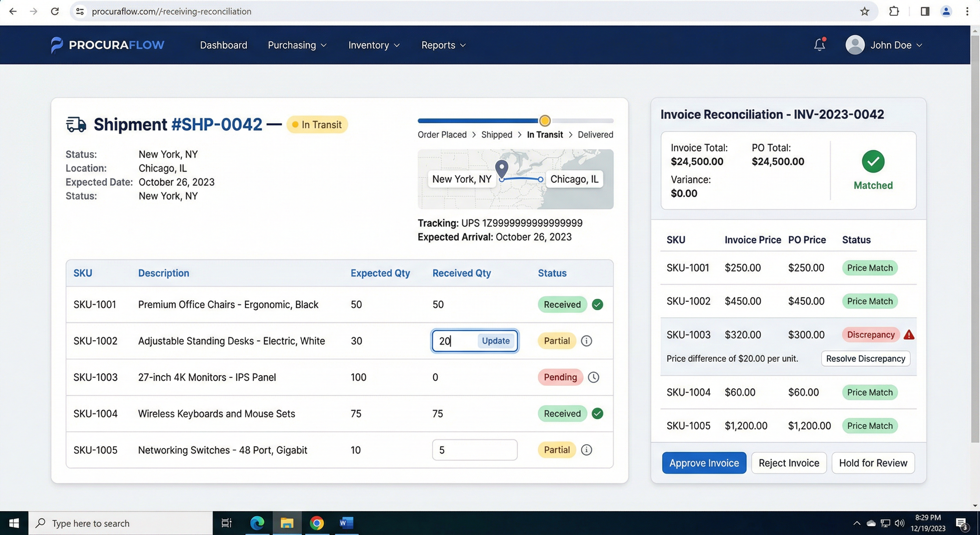Expand the Reports dropdown

[x=443, y=45]
